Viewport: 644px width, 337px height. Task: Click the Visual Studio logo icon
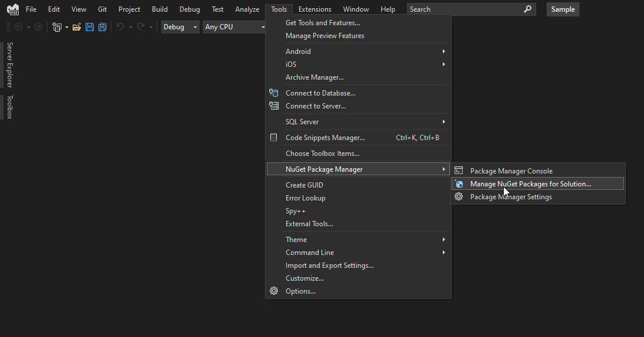click(x=13, y=9)
